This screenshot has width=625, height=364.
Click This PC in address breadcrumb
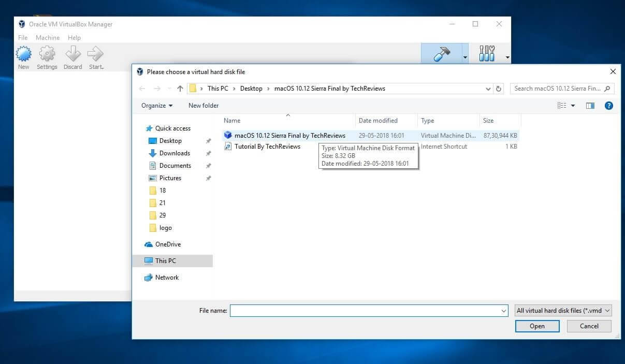pyautogui.click(x=217, y=89)
